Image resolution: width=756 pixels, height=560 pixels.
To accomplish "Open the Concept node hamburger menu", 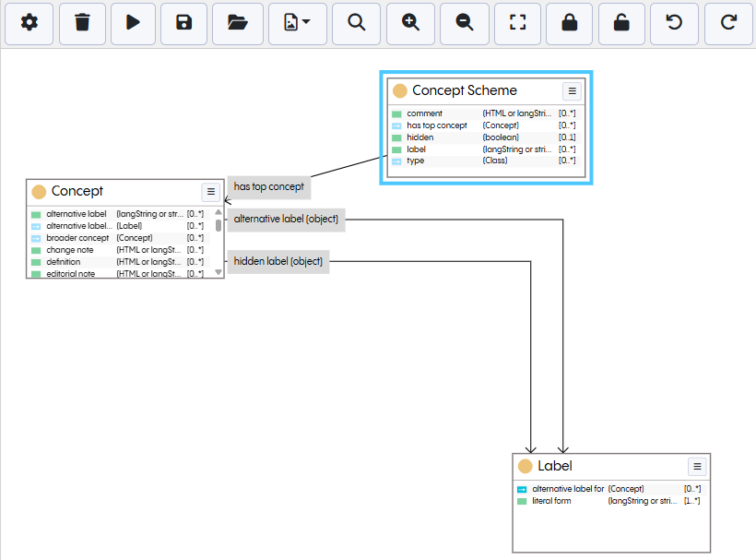I will tap(211, 192).
